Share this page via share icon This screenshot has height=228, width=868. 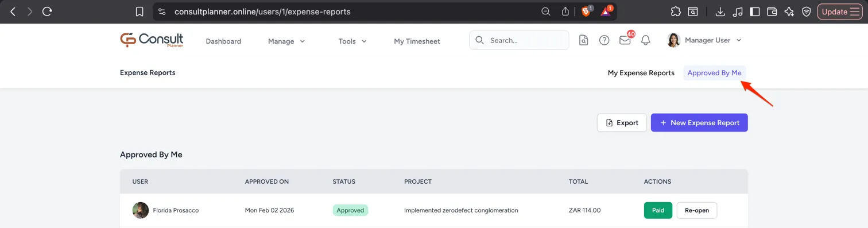[x=565, y=11]
